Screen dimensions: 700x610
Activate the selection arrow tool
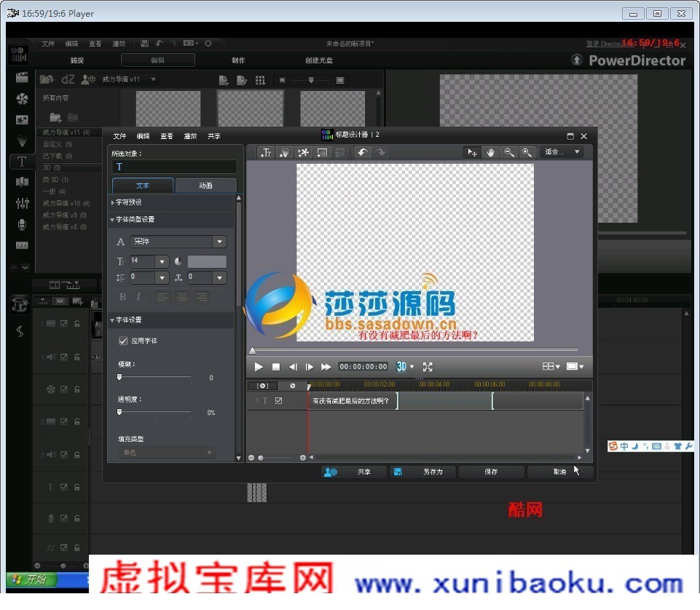pos(472,153)
